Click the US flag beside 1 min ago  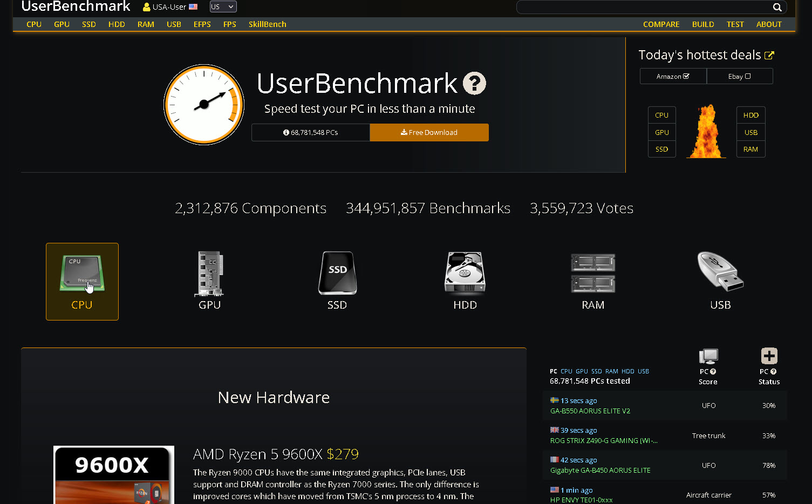pyautogui.click(x=554, y=490)
